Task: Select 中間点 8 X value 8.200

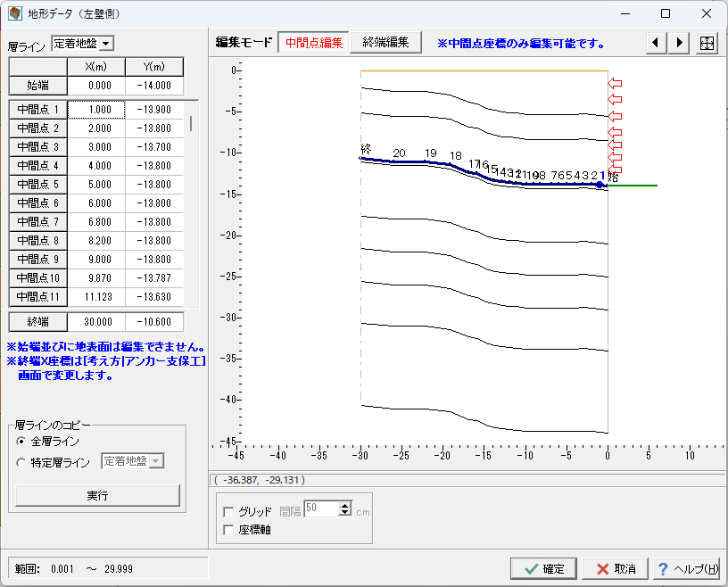Action: tap(96, 241)
